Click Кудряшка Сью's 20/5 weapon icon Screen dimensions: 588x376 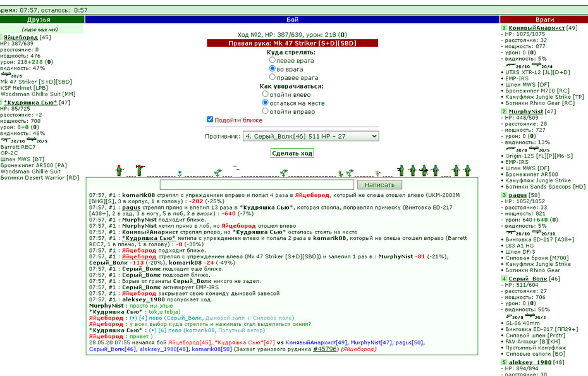[x=32, y=140]
